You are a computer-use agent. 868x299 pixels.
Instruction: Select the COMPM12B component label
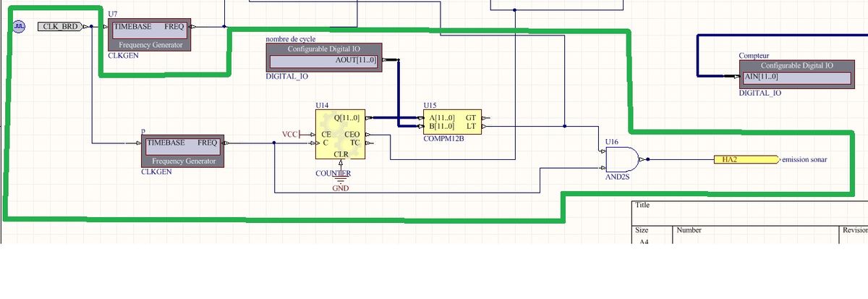pos(443,137)
